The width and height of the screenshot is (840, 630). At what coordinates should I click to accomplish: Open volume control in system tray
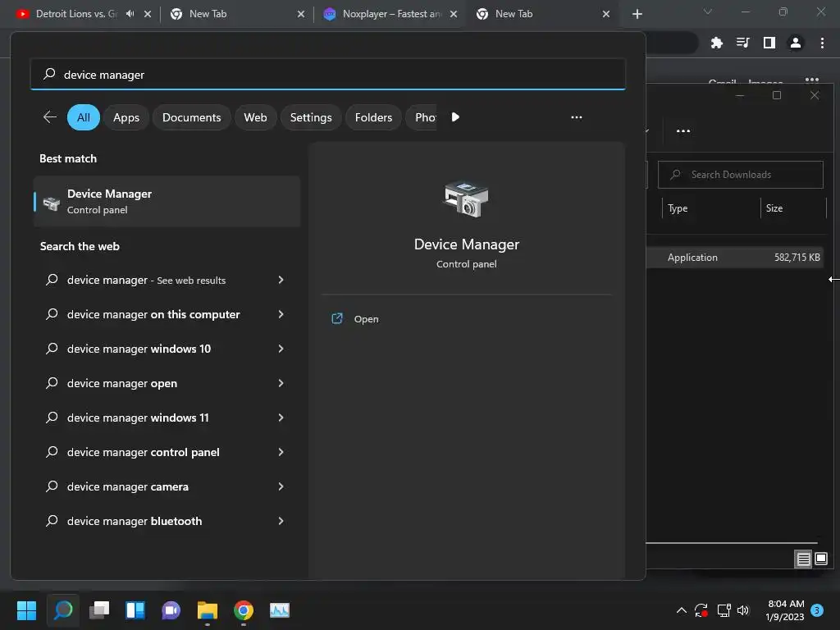click(x=743, y=610)
